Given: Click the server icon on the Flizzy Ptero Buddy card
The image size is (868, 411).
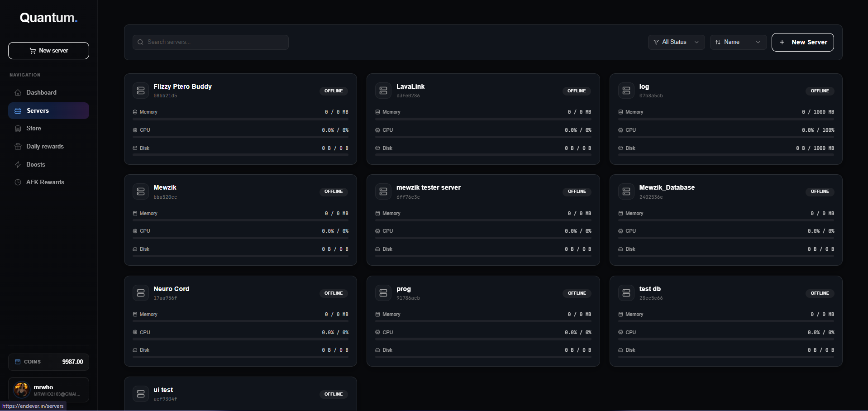Looking at the screenshot, I should [x=141, y=90].
